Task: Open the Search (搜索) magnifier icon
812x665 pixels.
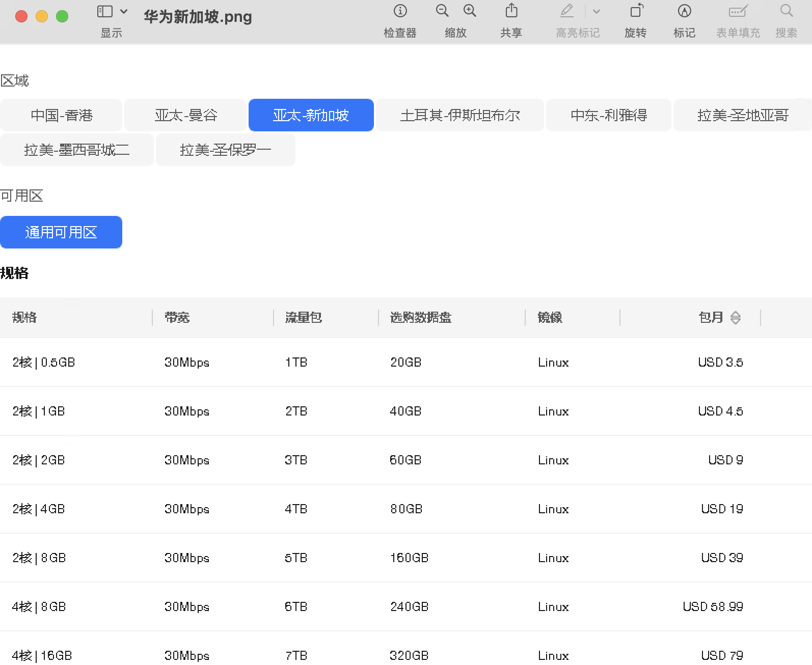Action: 787,11
